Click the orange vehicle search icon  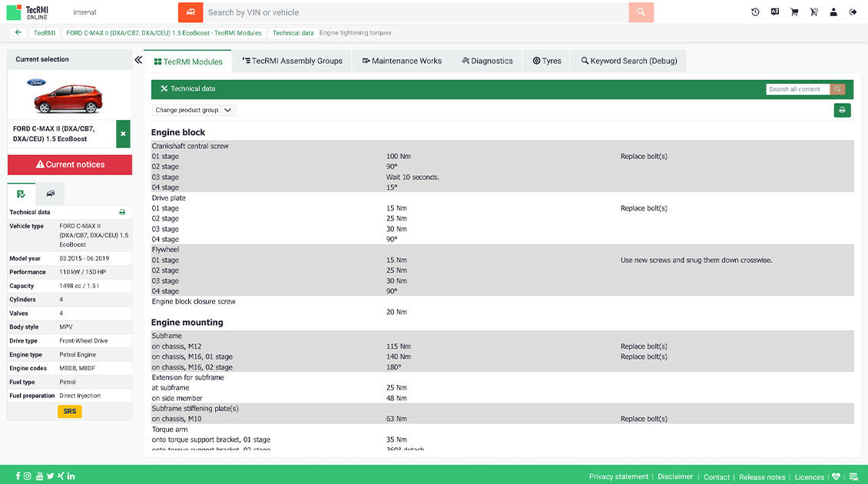click(x=190, y=12)
